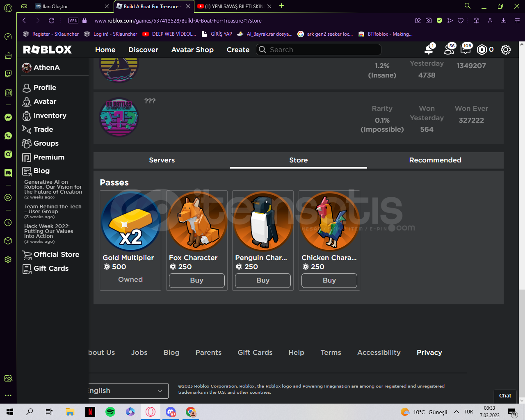Screen dimensions: 525x420
Task: Toggle the green ad-blocker shield icon
Action: [439, 20]
